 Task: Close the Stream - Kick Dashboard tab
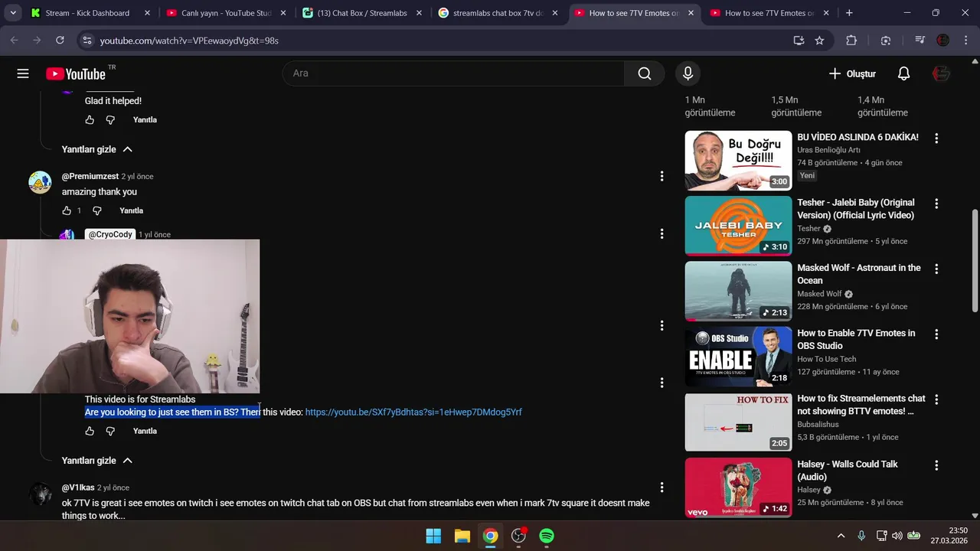(147, 13)
